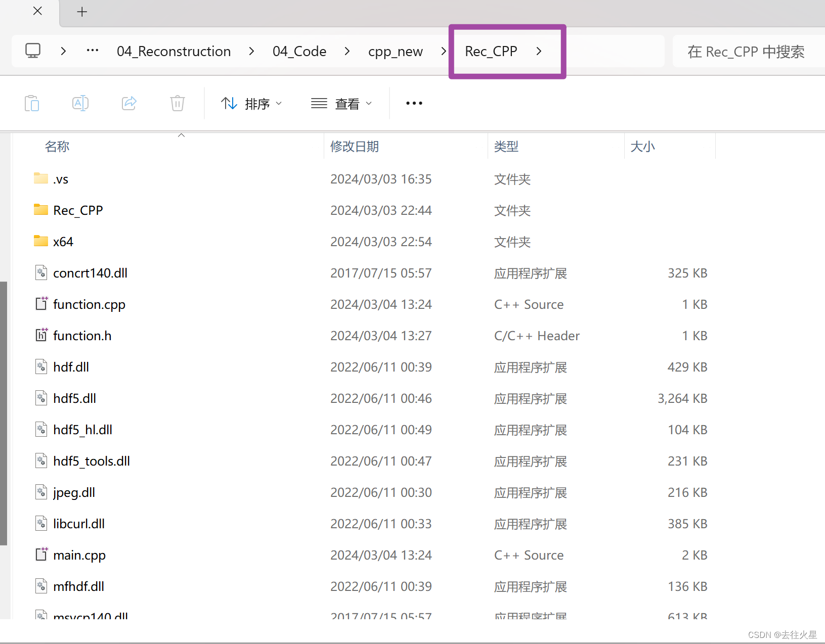Click C/C++ Header type cell
The height and width of the screenshot is (644, 825).
[537, 336]
